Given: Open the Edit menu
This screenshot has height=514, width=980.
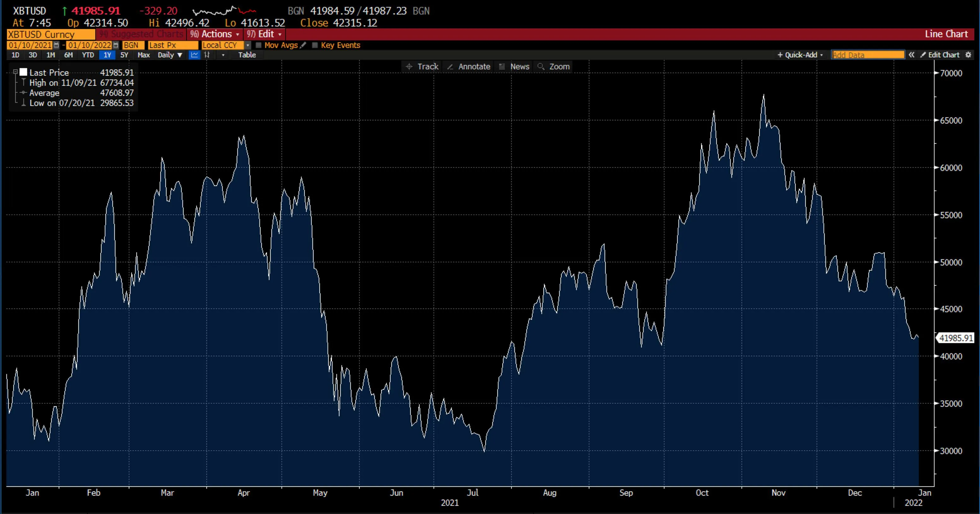Looking at the screenshot, I should click(x=264, y=34).
